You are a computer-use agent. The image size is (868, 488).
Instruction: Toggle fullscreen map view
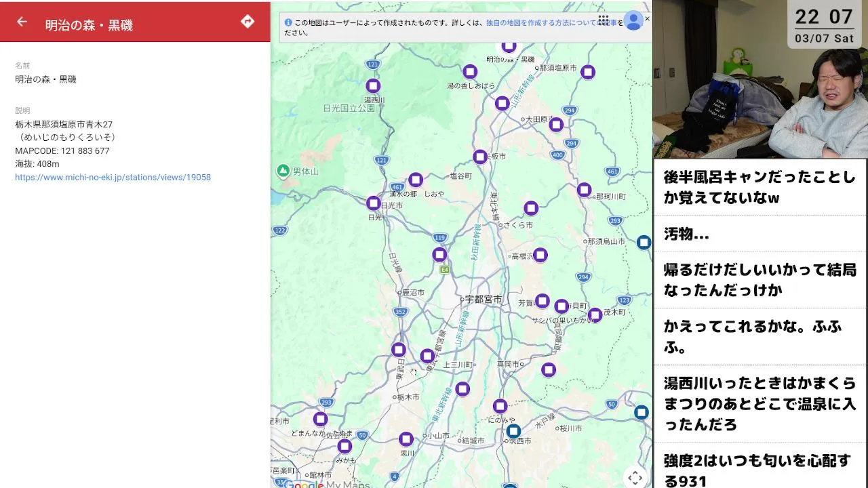(635, 478)
